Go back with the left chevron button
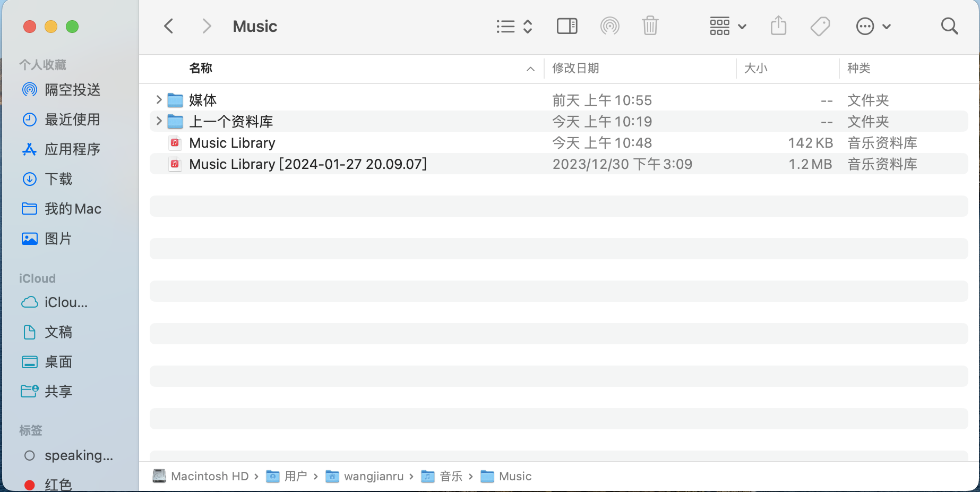 [169, 26]
